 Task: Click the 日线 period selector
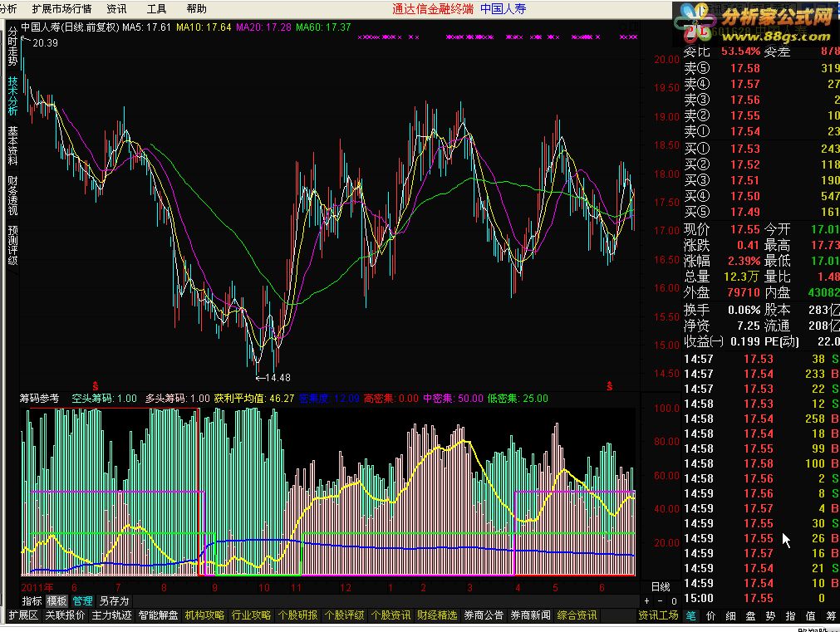[x=660, y=587]
